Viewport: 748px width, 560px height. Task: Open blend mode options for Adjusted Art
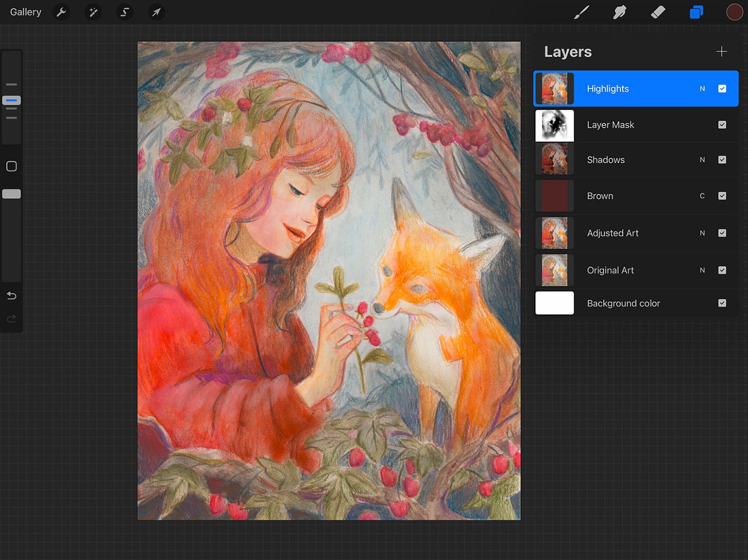pyautogui.click(x=702, y=233)
